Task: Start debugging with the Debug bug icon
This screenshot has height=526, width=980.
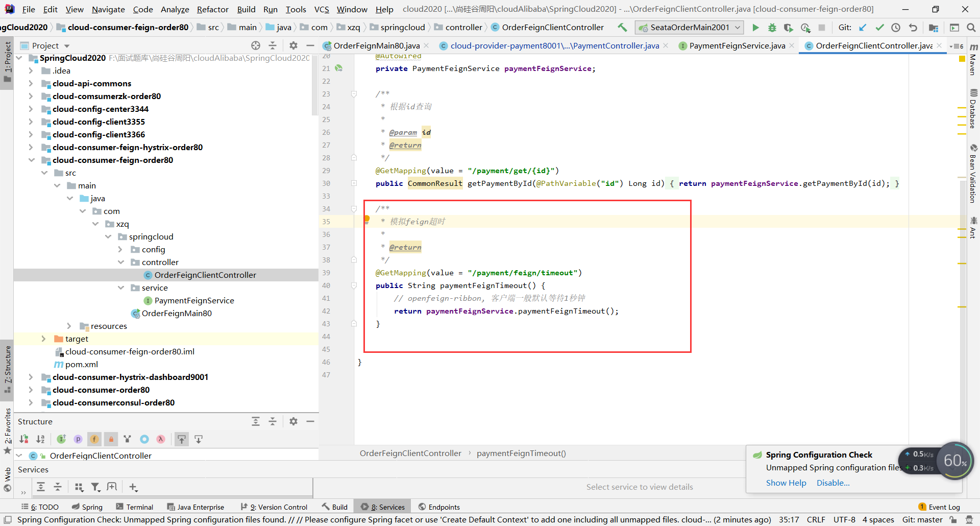Action: tap(772, 28)
